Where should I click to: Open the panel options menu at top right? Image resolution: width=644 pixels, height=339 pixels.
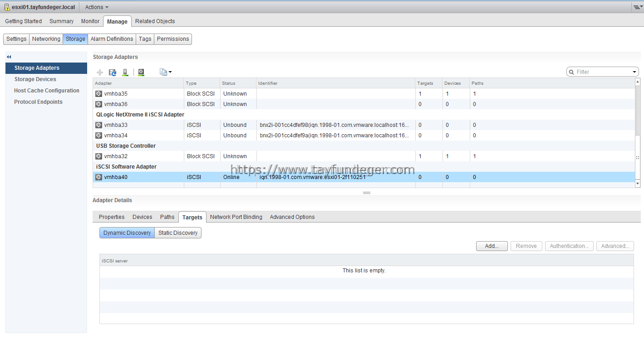tap(638, 7)
